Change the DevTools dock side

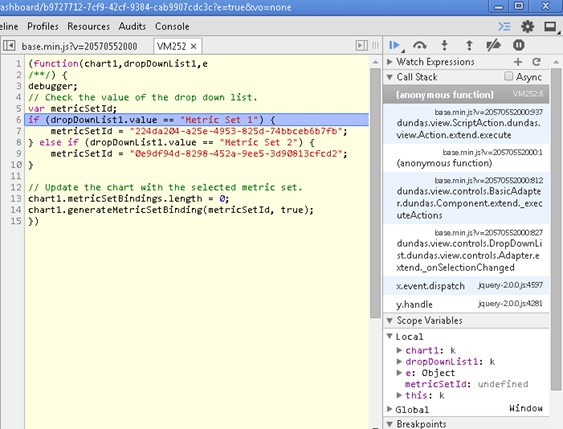[550, 26]
